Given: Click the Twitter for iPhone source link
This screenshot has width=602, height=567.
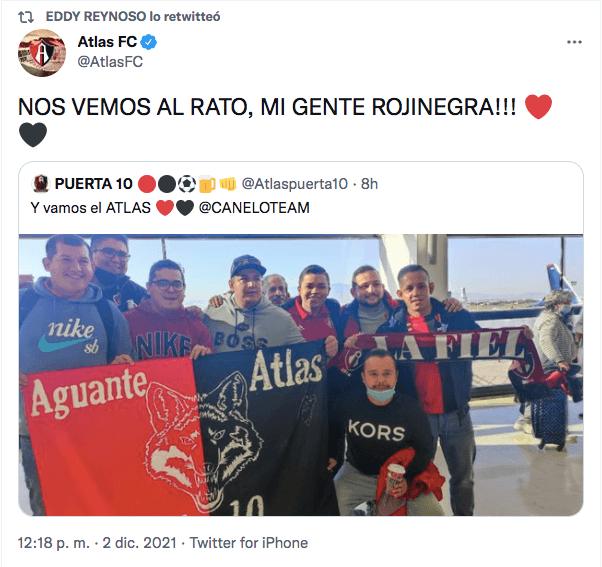Looking at the screenshot, I should click(x=249, y=543).
